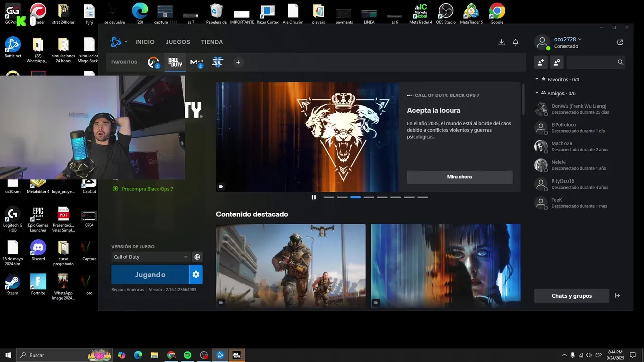Pause the banner carousel

point(314,197)
